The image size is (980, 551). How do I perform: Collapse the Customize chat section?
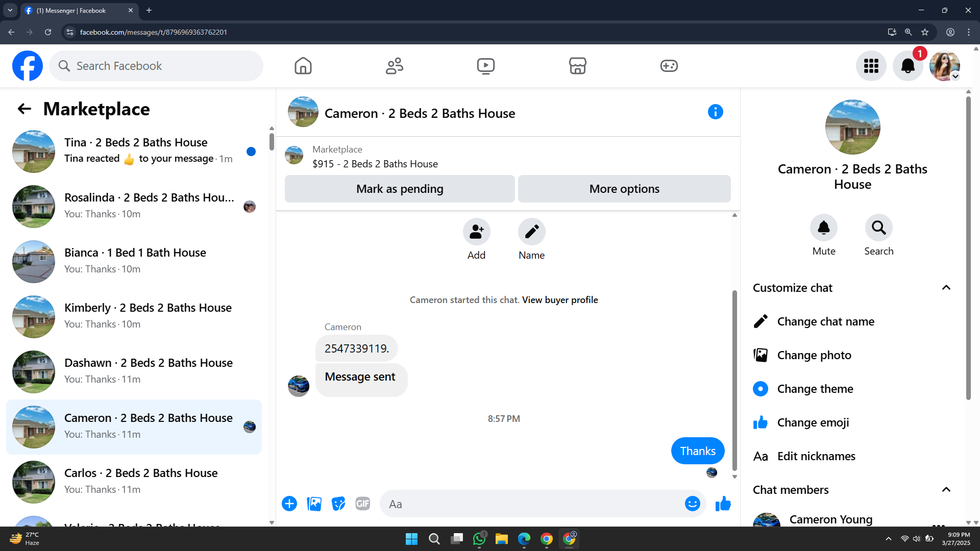[946, 288]
